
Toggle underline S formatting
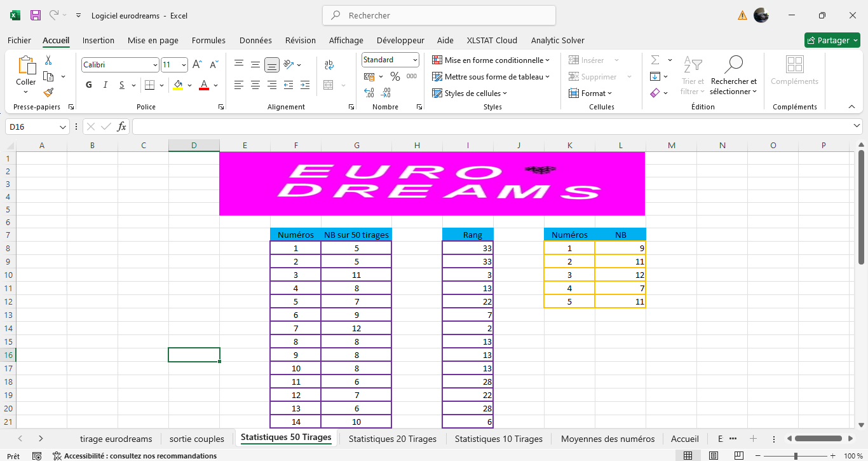tap(122, 85)
